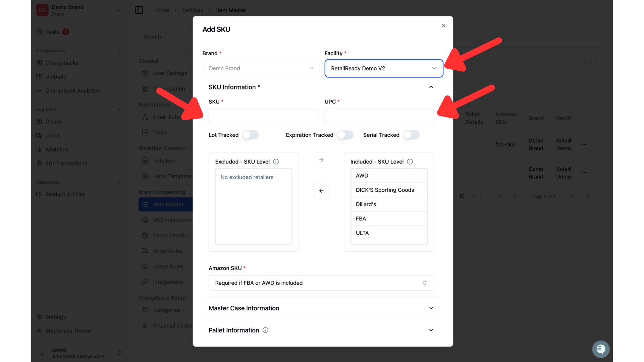Open the Brand dropdown in dialog

(x=262, y=68)
